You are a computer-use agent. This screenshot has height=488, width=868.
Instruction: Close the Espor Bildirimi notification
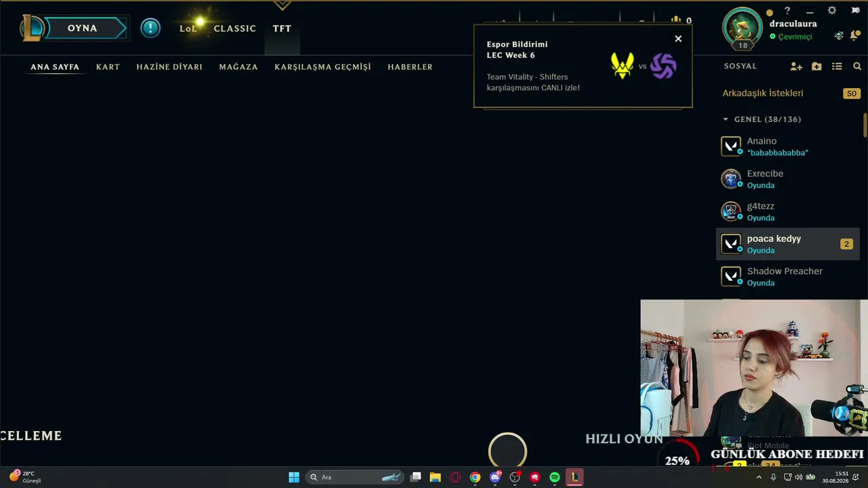[678, 39]
